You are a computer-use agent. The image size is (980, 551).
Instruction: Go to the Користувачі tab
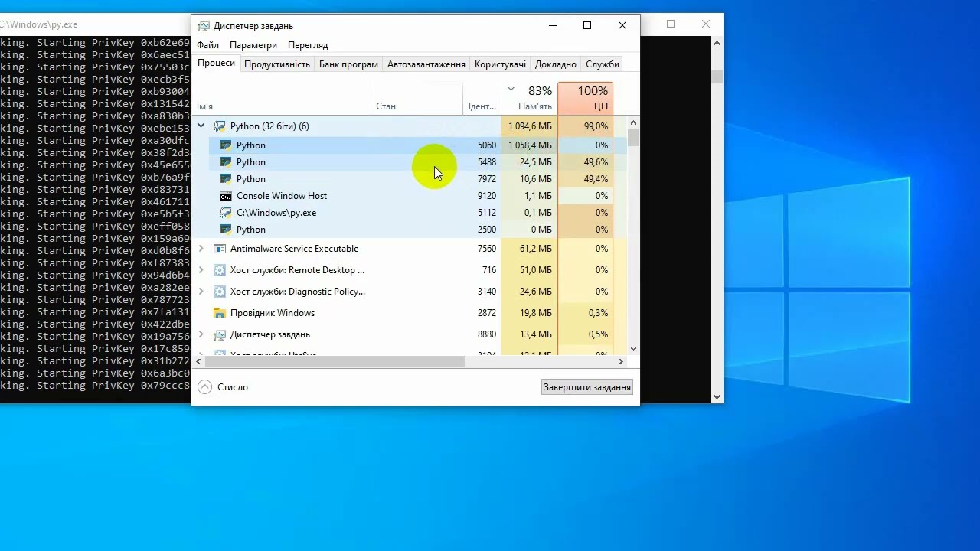point(500,64)
